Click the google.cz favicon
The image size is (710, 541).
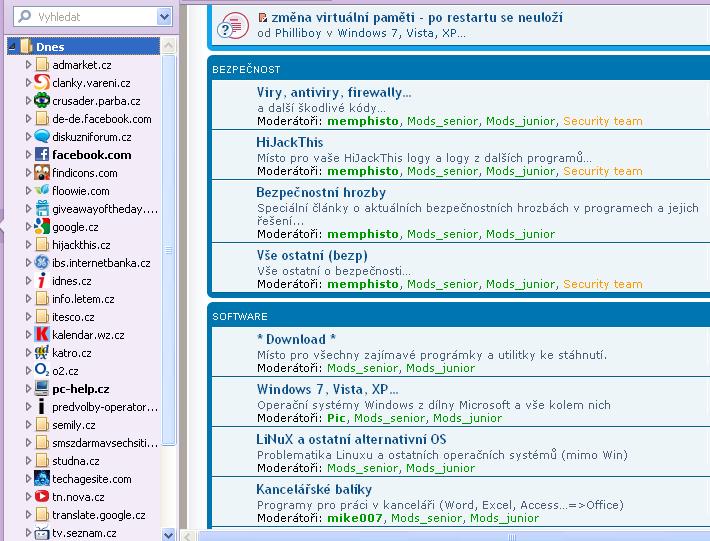click(42, 227)
